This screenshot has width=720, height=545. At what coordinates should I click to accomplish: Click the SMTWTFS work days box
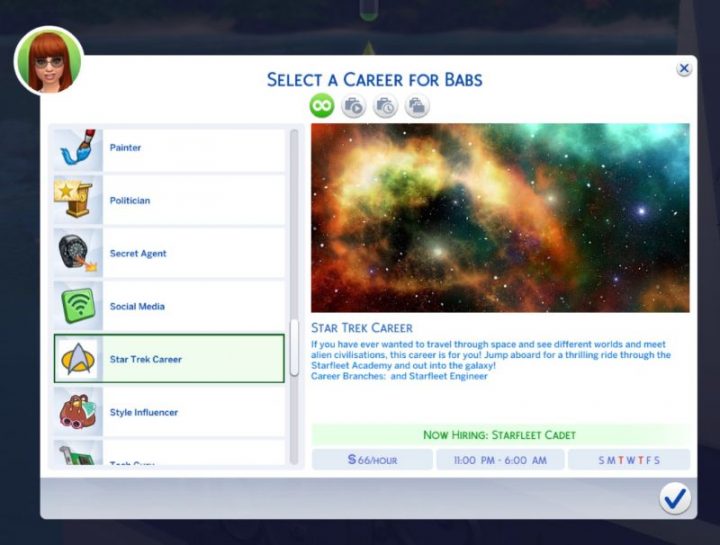[x=629, y=460]
